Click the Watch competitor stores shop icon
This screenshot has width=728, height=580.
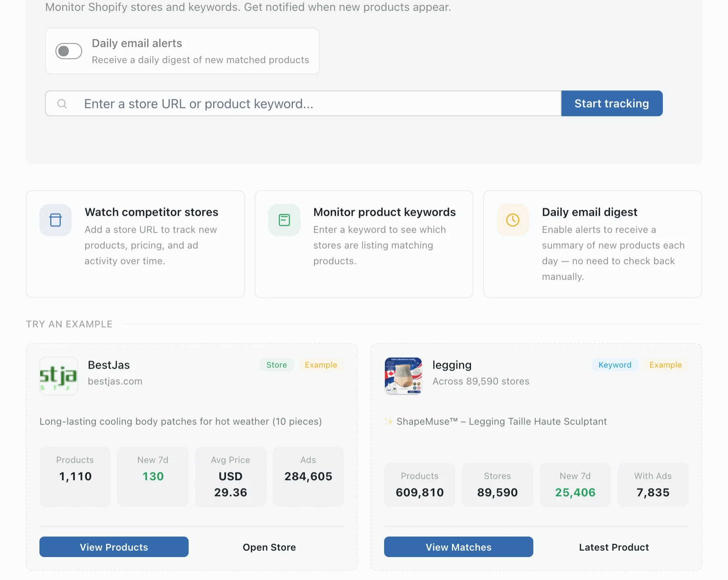pyautogui.click(x=56, y=220)
